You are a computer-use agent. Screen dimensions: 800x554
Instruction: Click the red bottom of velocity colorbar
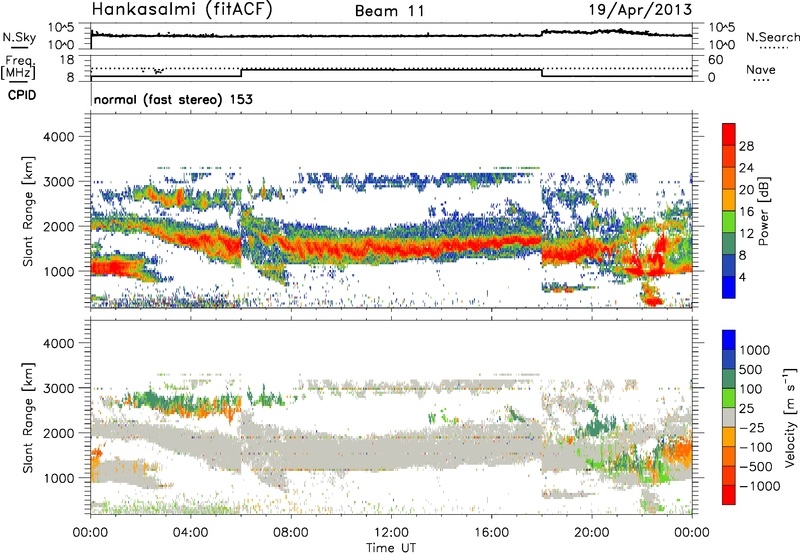(729, 495)
